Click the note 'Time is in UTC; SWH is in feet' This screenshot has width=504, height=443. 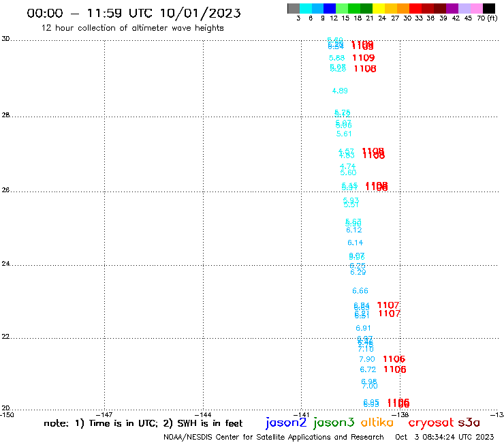click(143, 423)
